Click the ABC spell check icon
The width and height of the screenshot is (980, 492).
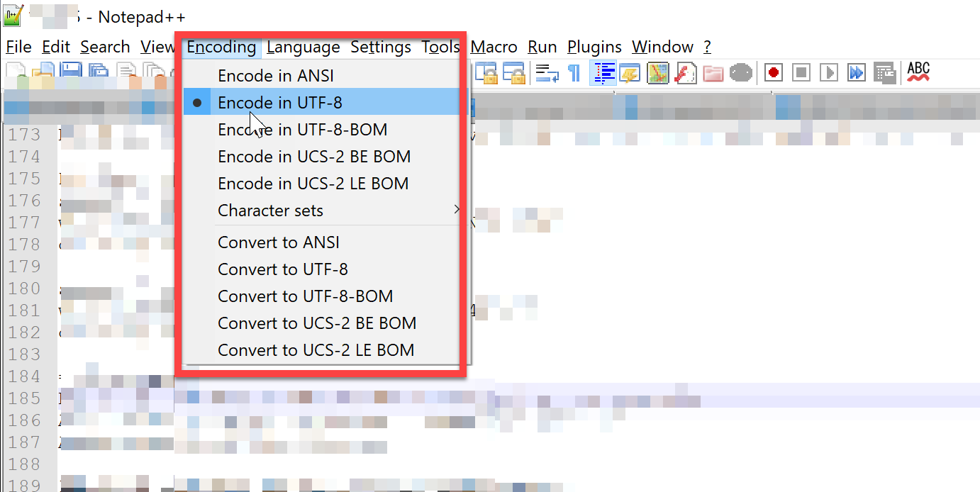(x=918, y=72)
